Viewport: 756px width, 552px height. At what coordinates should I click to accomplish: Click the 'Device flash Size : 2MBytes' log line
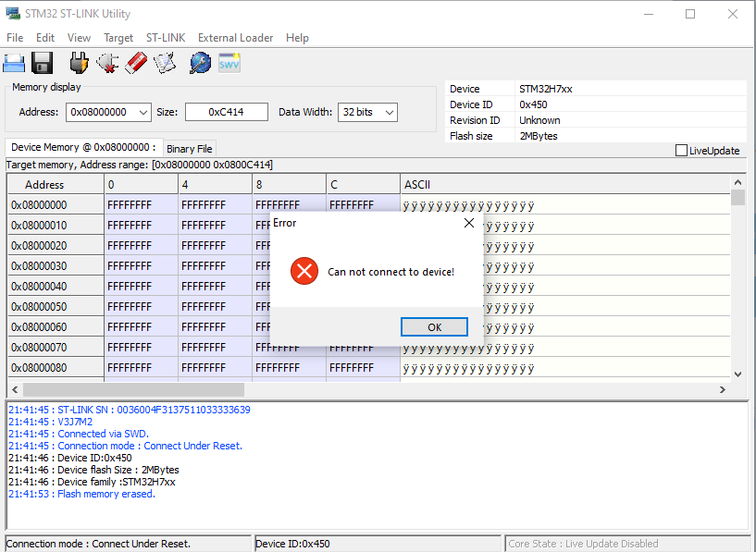point(93,470)
